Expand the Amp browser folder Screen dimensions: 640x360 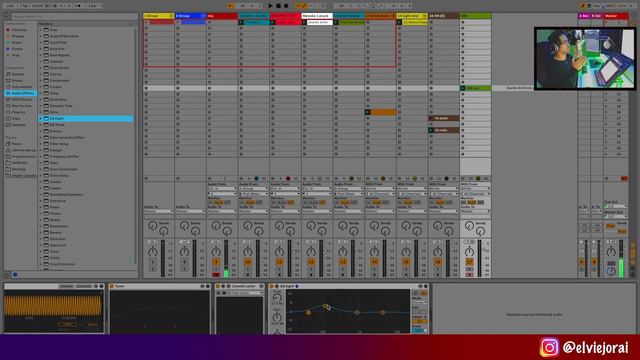coord(41,30)
